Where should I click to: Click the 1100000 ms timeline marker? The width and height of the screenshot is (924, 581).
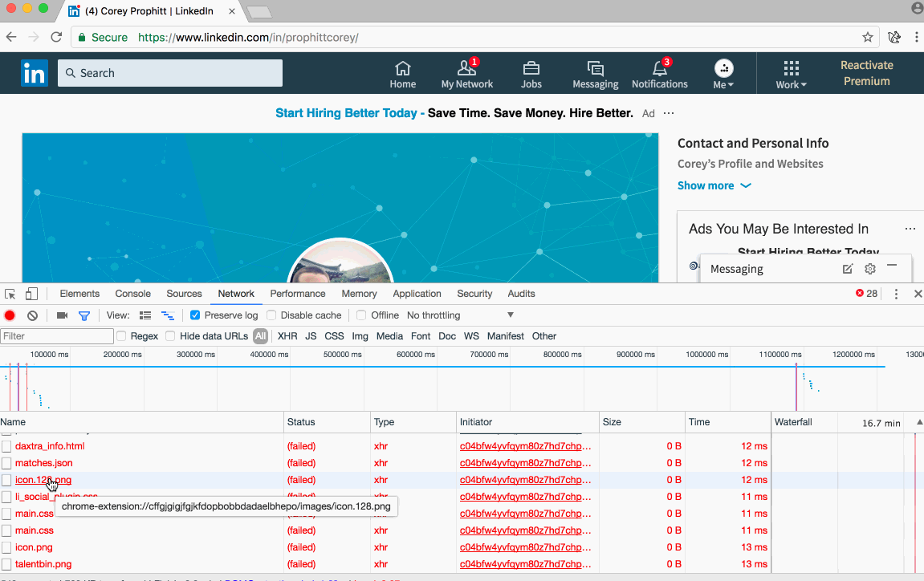pyautogui.click(x=780, y=354)
